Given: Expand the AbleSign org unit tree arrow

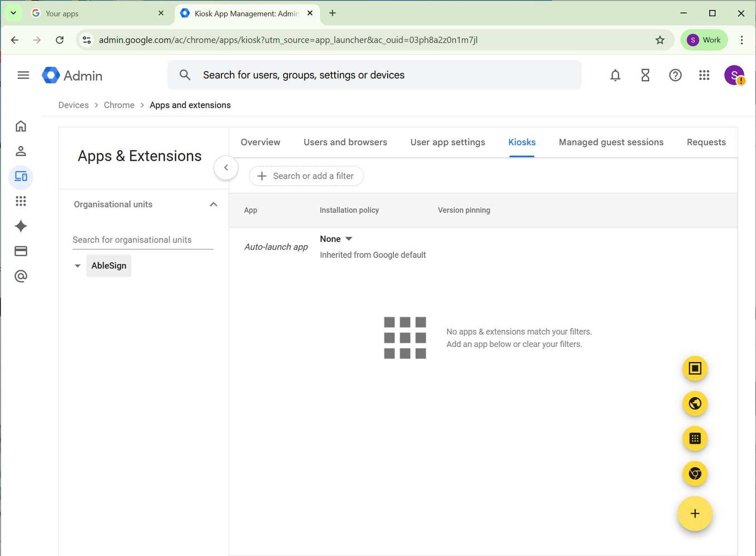Looking at the screenshot, I should [x=77, y=266].
